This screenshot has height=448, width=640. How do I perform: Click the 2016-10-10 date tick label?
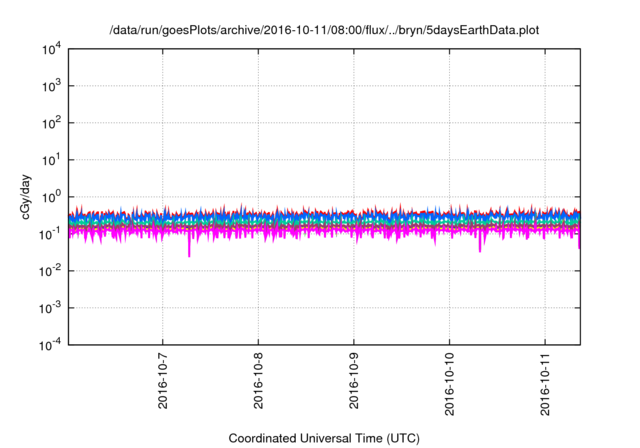pyautogui.click(x=449, y=384)
